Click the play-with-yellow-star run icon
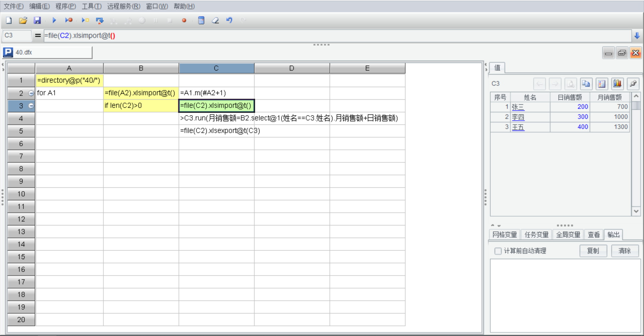 coord(85,20)
